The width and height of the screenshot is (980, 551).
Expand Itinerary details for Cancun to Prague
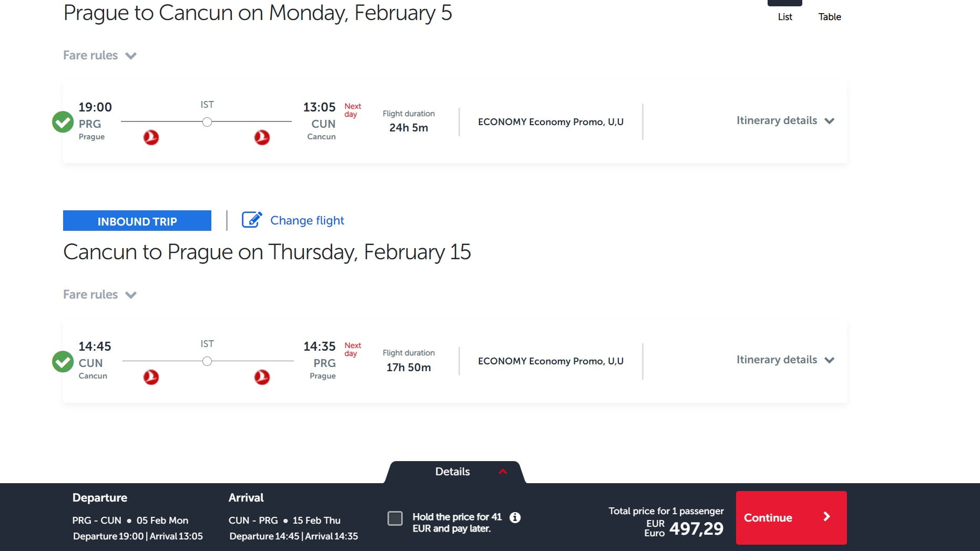785,360
